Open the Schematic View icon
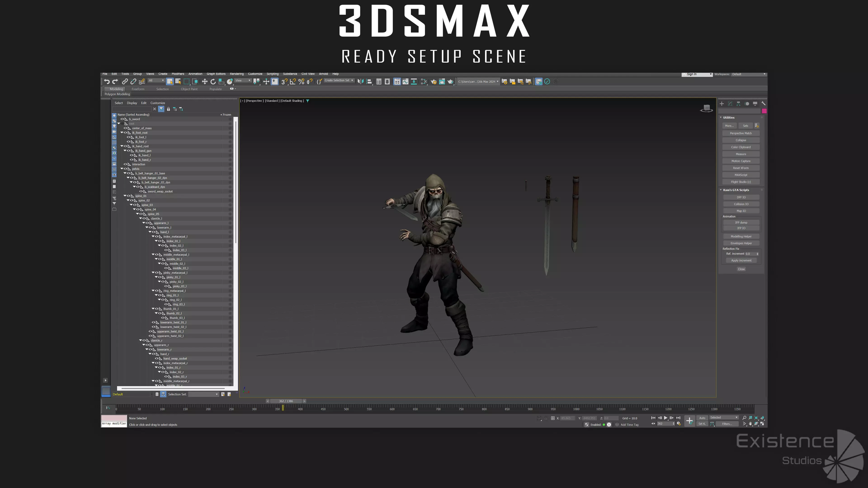The width and height of the screenshot is (868, 488). coord(414,82)
